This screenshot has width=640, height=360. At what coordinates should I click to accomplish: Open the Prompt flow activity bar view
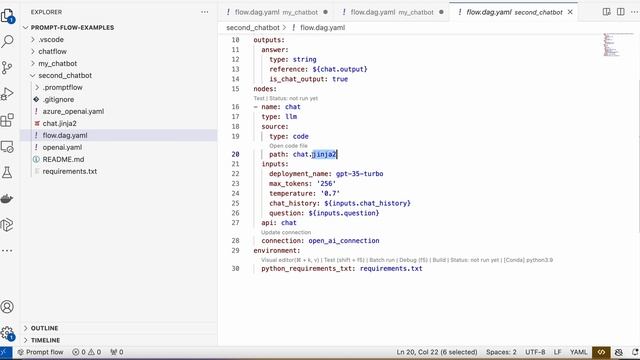click(x=7, y=224)
